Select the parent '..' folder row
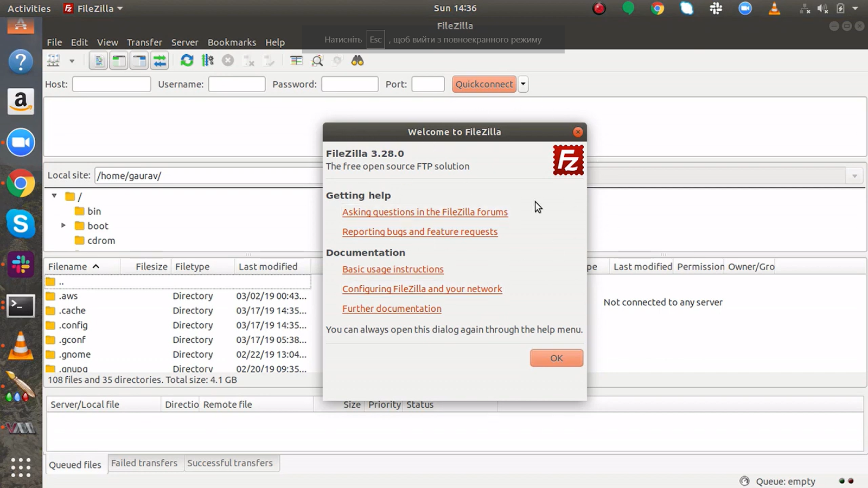This screenshot has width=868, height=488. [178, 281]
